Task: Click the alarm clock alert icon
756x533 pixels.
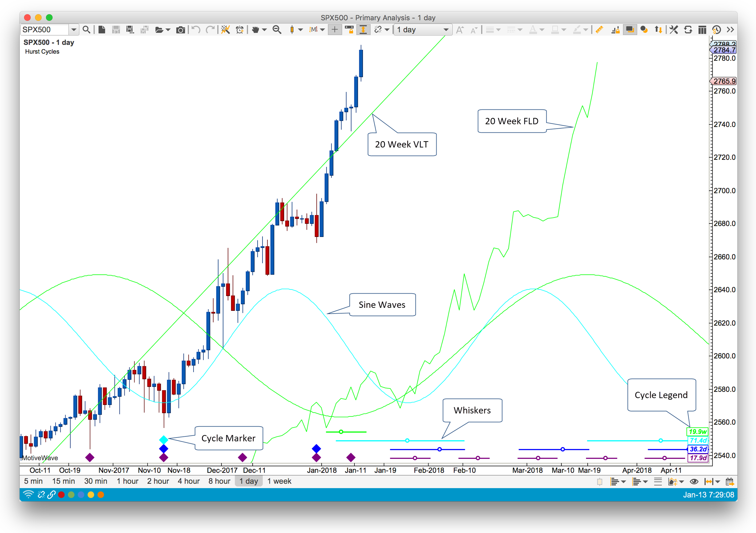Action: (x=240, y=30)
